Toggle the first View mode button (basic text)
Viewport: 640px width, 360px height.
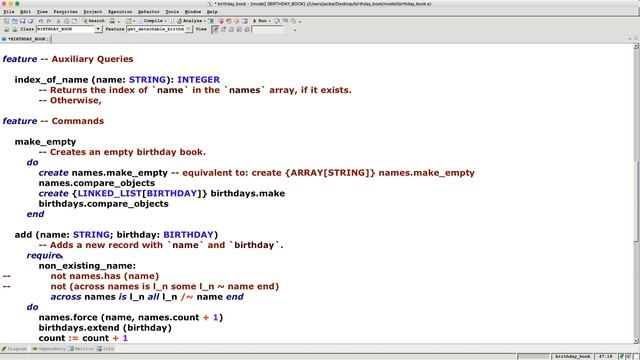(x=215, y=29)
